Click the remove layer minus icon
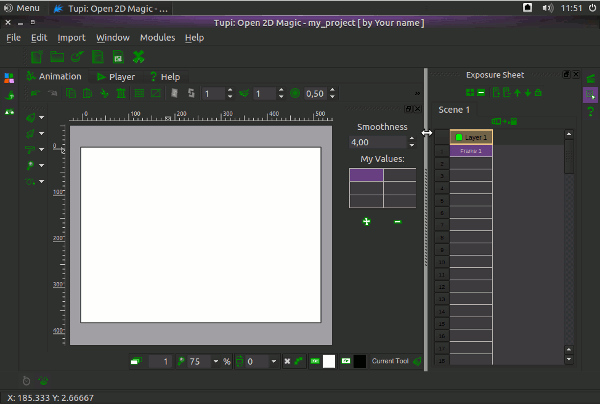This screenshot has height=404, width=600. click(x=482, y=93)
